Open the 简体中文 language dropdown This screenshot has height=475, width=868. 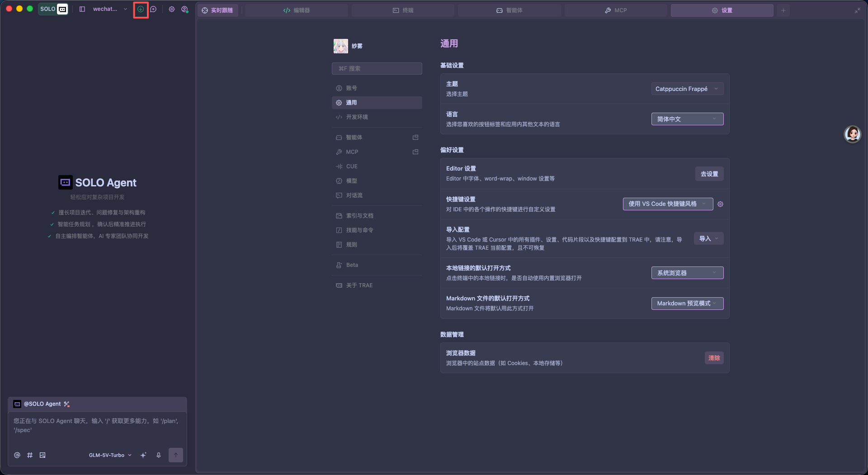coord(687,119)
